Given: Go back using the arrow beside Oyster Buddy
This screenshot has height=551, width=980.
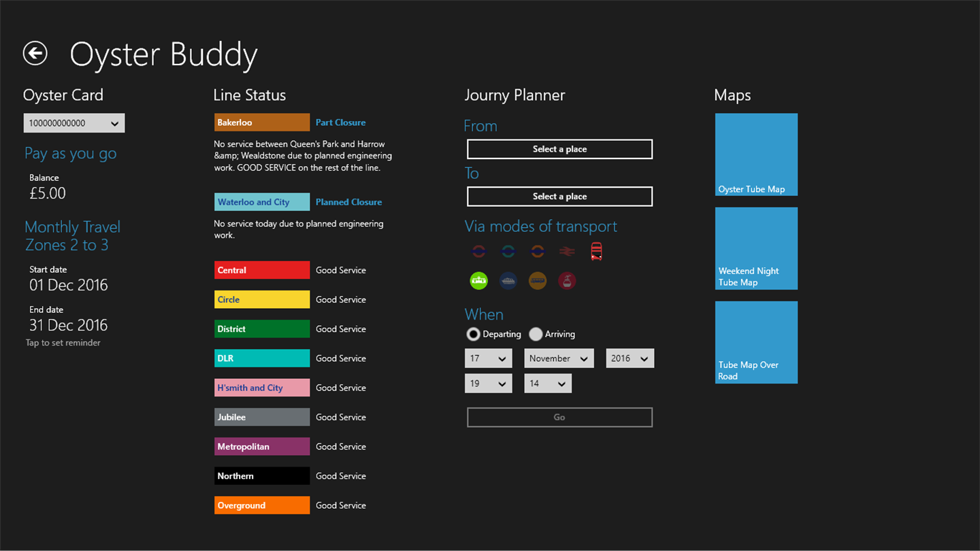Looking at the screenshot, I should tap(35, 53).
